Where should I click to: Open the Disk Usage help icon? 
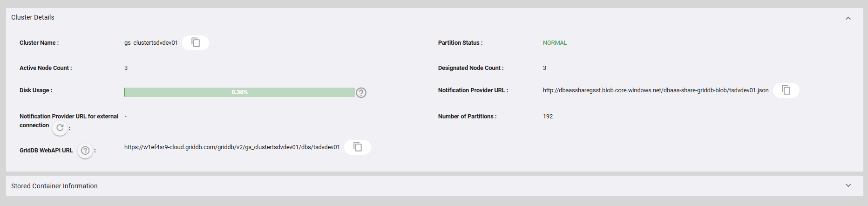pyautogui.click(x=361, y=93)
